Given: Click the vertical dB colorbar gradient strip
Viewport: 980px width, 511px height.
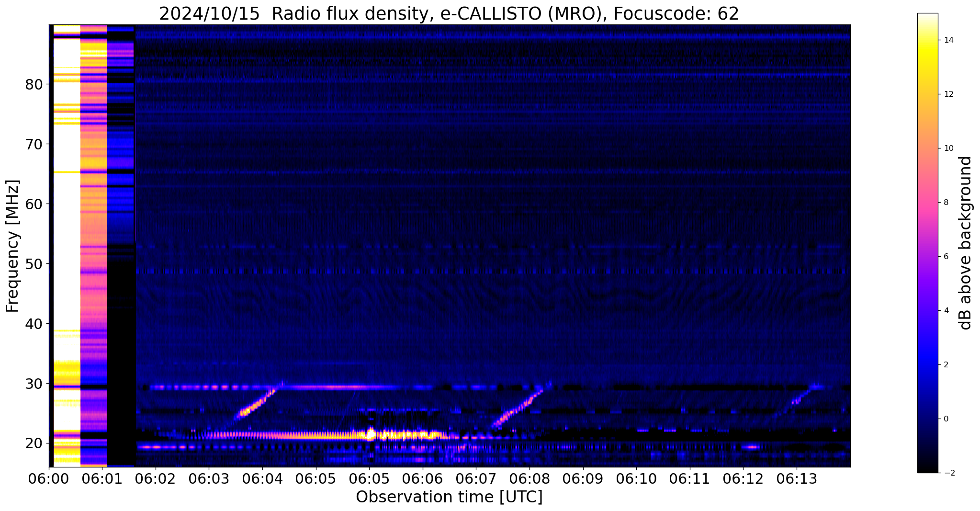Looking at the screenshot, I should [x=927, y=243].
